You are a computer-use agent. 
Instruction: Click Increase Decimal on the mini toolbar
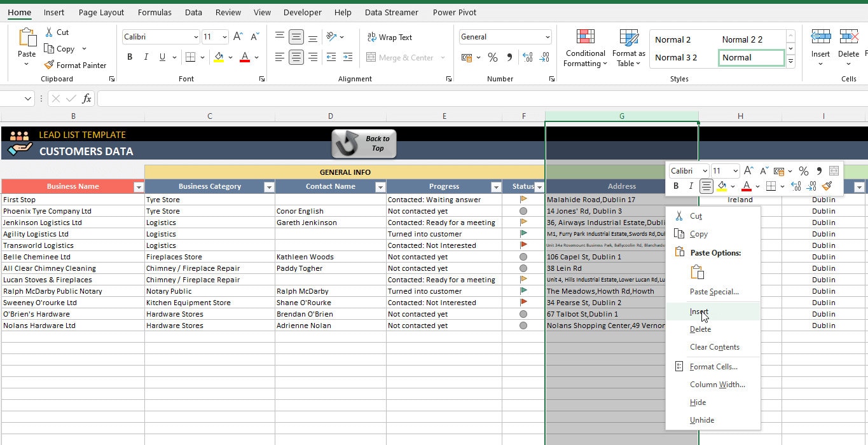tap(796, 186)
